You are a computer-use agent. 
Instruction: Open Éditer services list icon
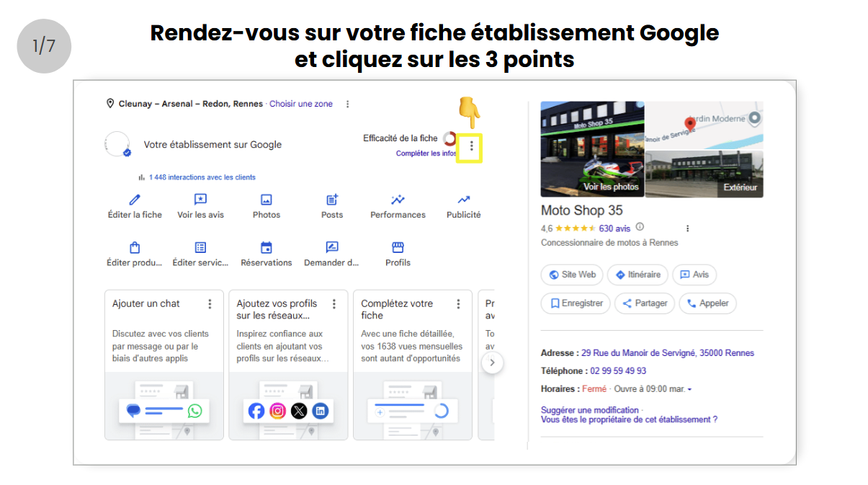coord(200,247)
